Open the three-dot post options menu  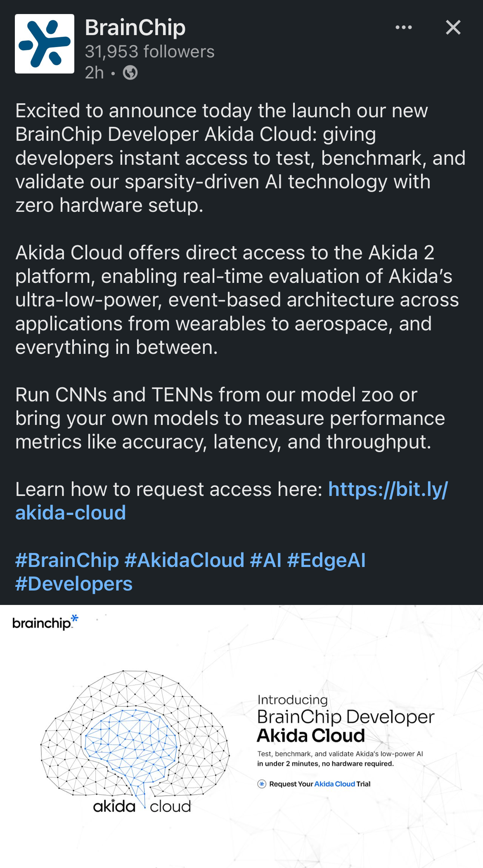403,28
